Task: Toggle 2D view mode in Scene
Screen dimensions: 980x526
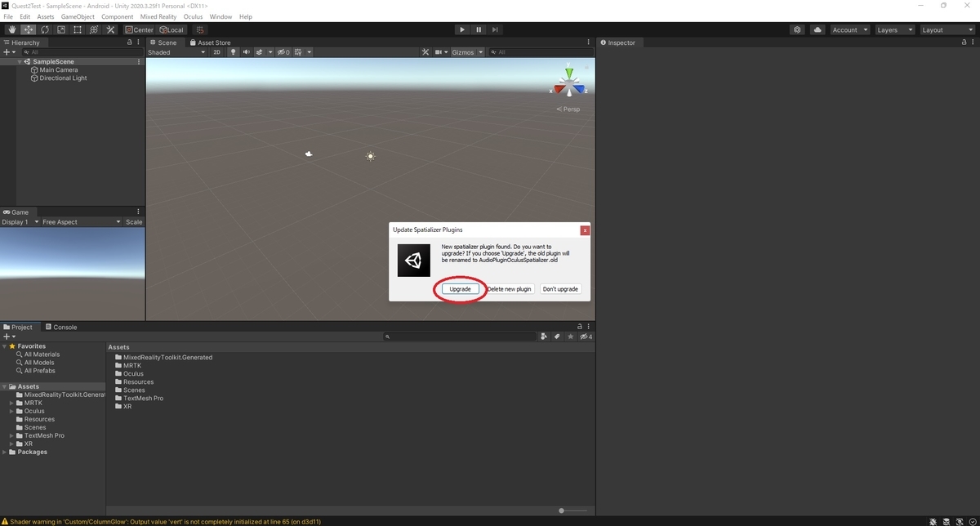Action: pyautogui.click(x=216, y=52)
